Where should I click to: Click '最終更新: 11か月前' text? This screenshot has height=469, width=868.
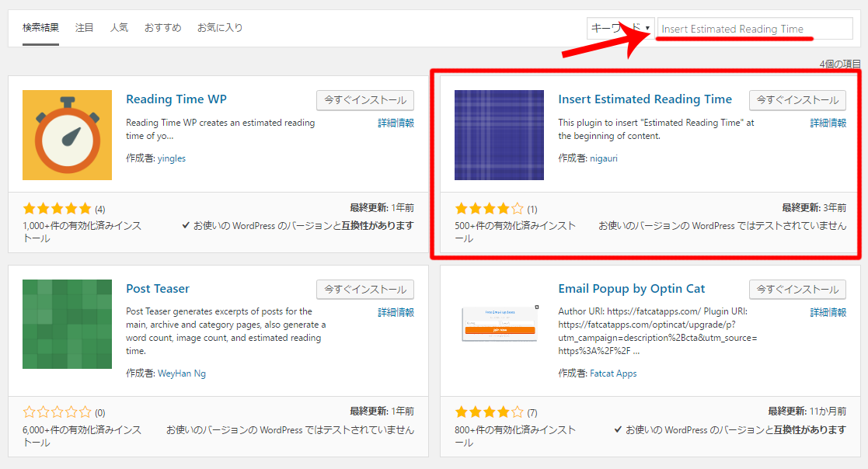(807, 412)
